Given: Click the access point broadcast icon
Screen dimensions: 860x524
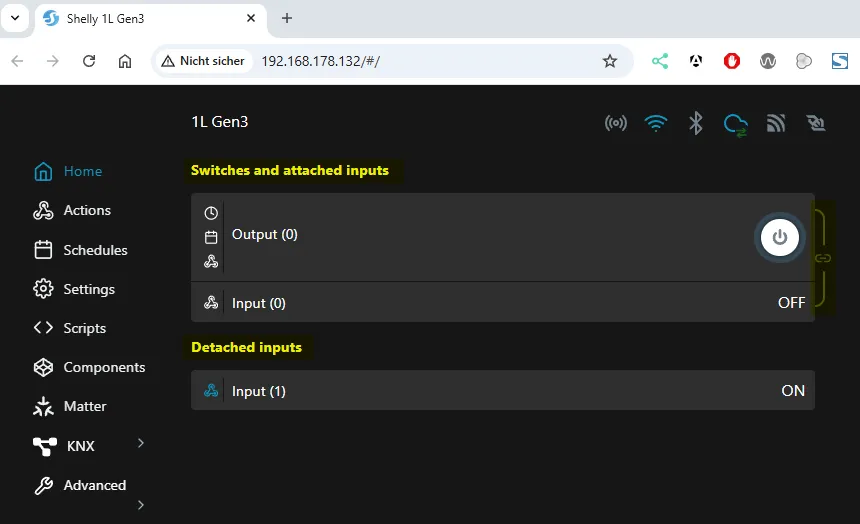Looking at the screenshot, I should 616,123.
